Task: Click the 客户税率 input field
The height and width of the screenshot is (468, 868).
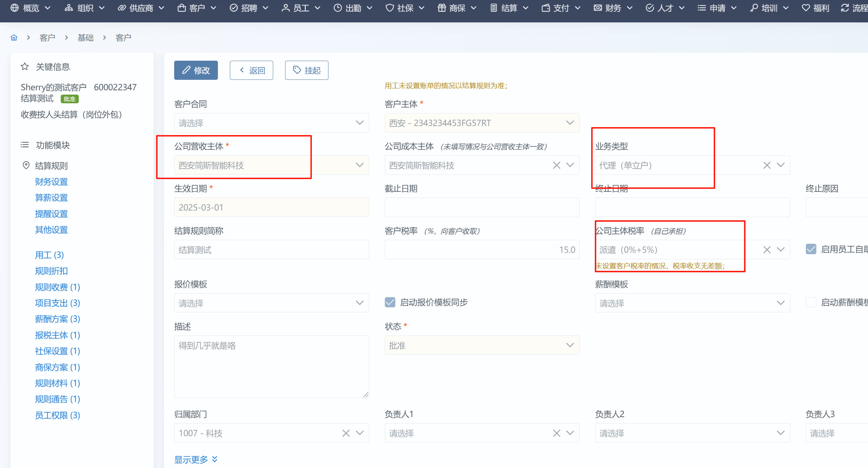Action: pyautogui.click(x=482, y=250)
